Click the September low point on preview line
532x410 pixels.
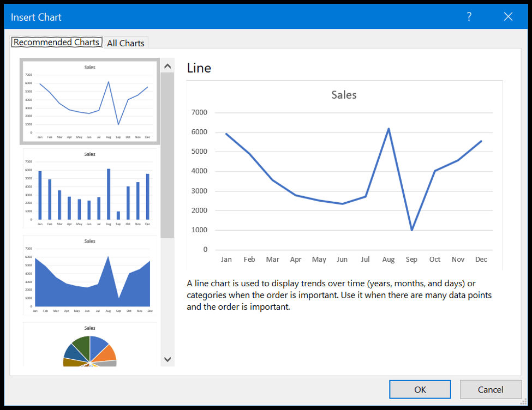(x=412, y=230)
